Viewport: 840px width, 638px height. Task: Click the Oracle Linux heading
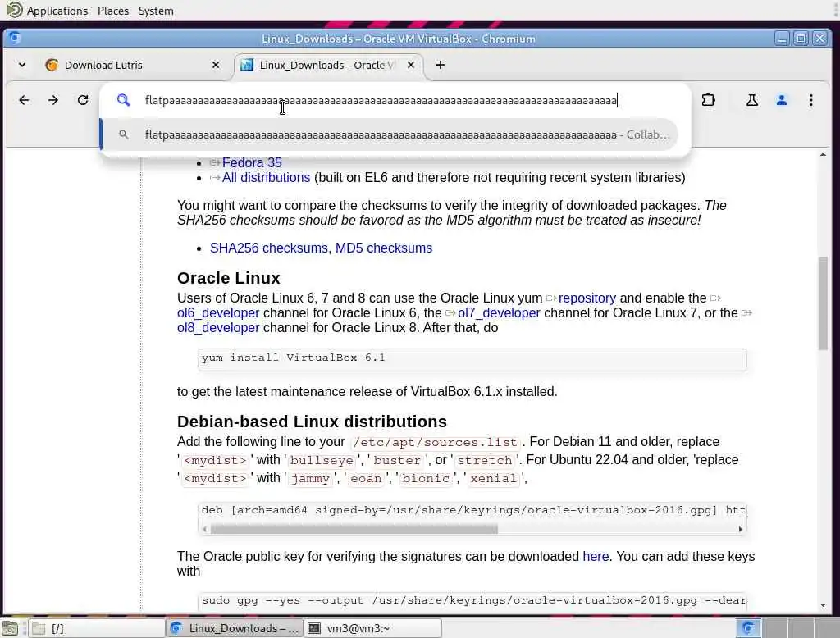tap(229, 278)
